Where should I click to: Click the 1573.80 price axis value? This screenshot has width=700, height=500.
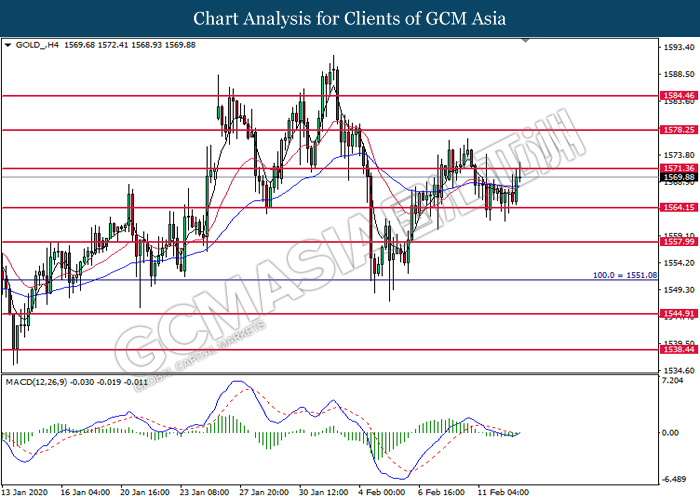pos(679,155)
